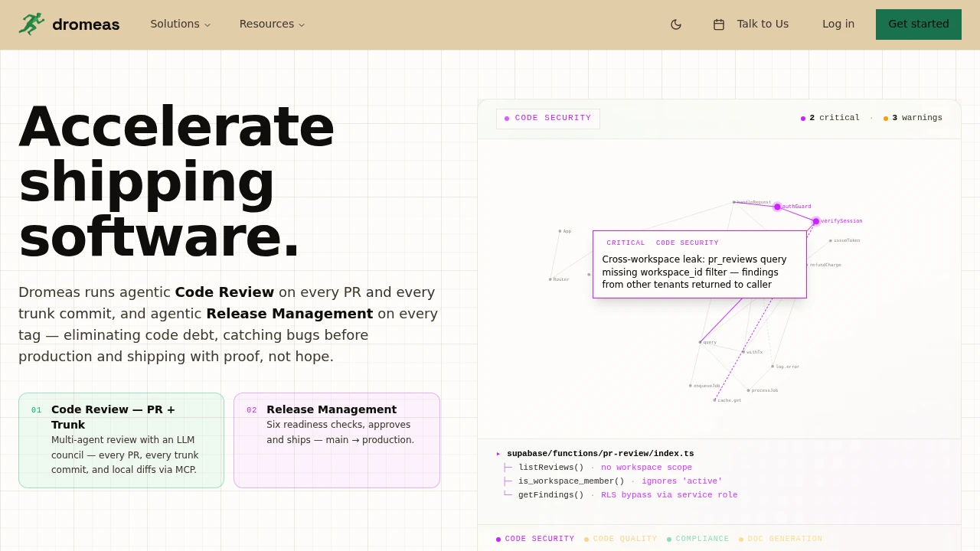This screenshot has width=980, height=551.
Task: Open the Release Management card
Action: tap(337, 440)
